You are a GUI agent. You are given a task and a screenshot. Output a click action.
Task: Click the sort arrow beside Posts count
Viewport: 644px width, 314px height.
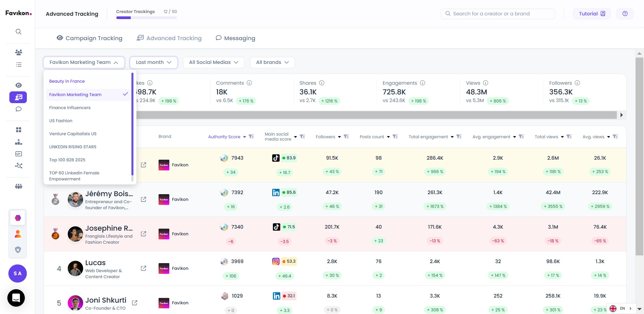tap(388, 137)
